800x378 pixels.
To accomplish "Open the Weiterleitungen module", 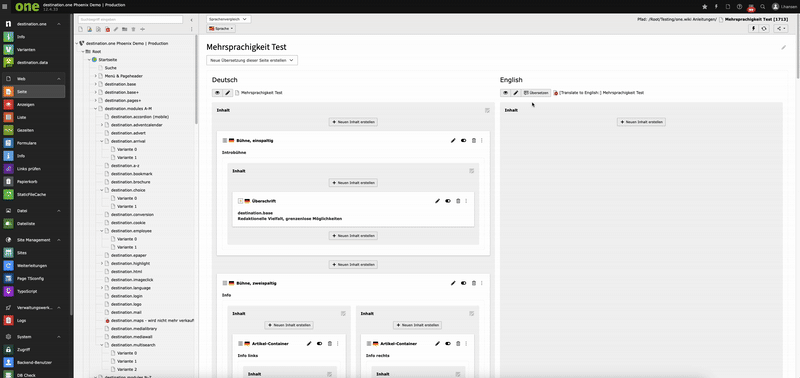I will coord(33,266).
